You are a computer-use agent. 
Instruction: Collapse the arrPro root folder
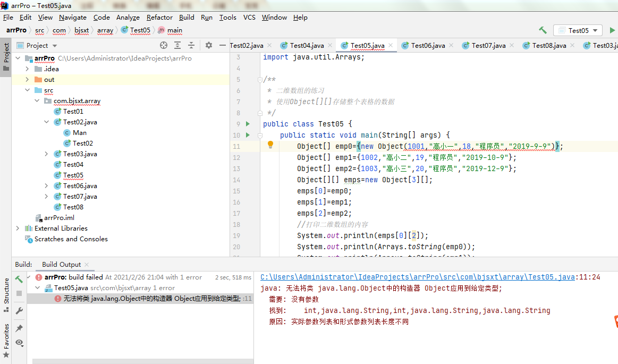point(18,58)
